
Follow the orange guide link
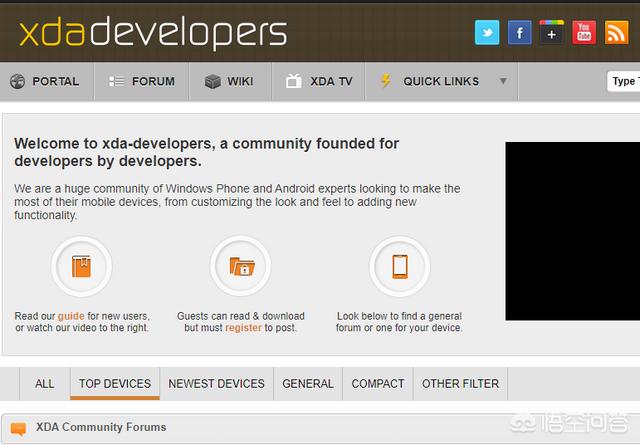(x=71, y=316)
